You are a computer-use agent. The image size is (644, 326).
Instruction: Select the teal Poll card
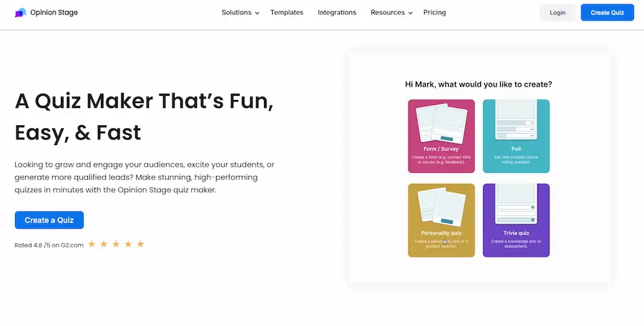tap(516, 136)
